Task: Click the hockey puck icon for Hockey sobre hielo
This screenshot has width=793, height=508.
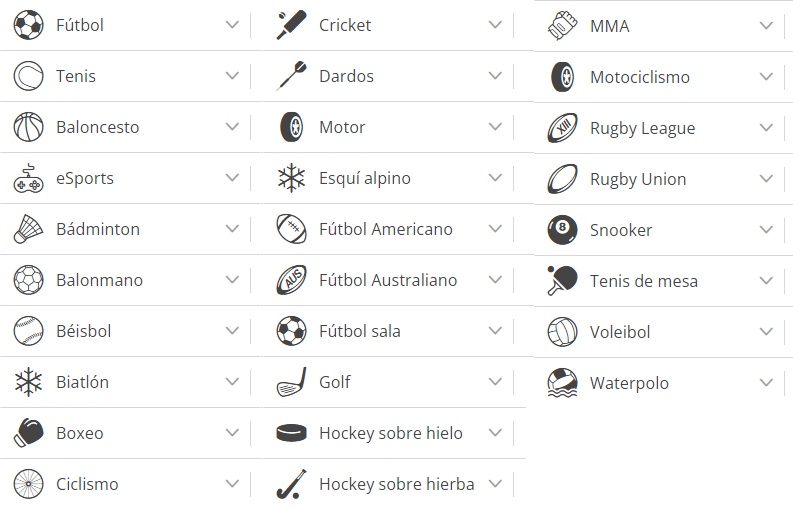Action: 291,433
